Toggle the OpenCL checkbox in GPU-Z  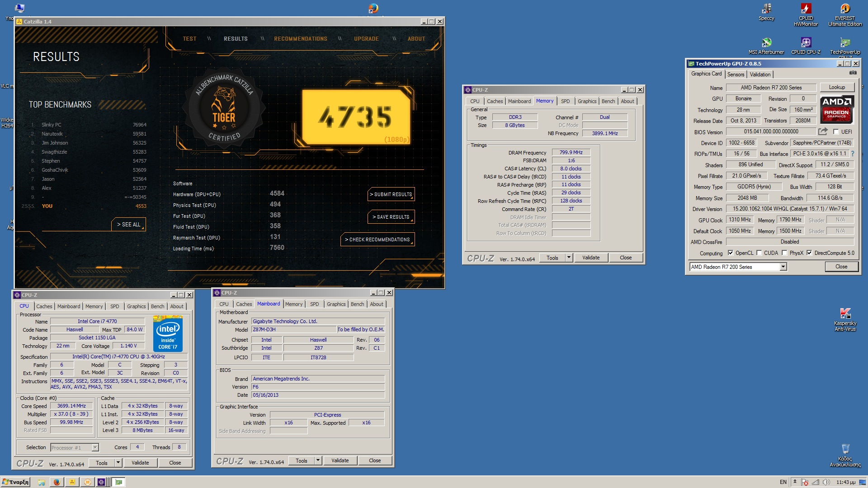click(731, 253)
